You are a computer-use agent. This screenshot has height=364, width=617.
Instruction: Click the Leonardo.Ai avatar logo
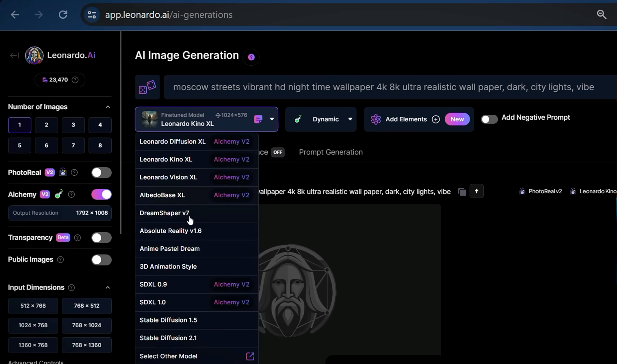click(34, 55)
